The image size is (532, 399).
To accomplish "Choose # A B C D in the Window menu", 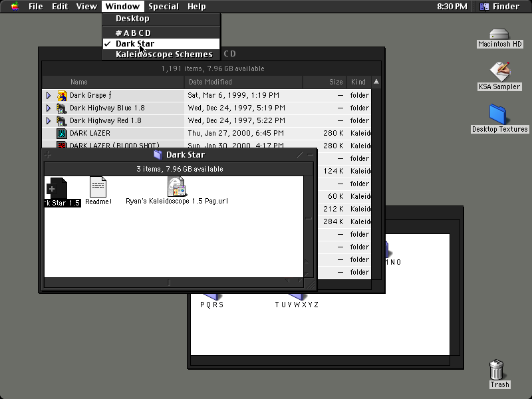I will click(162, 33).
